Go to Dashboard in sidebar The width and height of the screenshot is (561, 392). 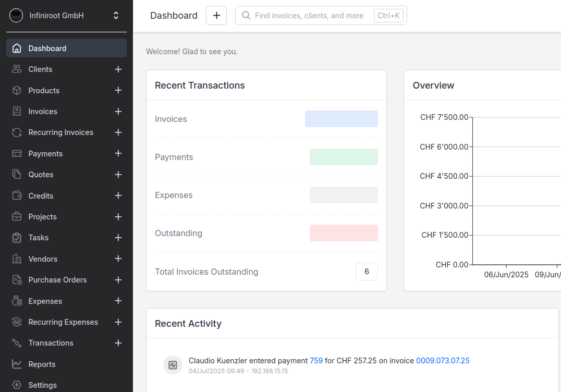67,48
